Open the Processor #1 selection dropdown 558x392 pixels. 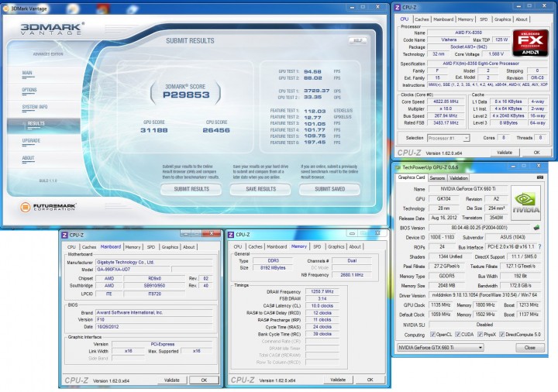449,138
